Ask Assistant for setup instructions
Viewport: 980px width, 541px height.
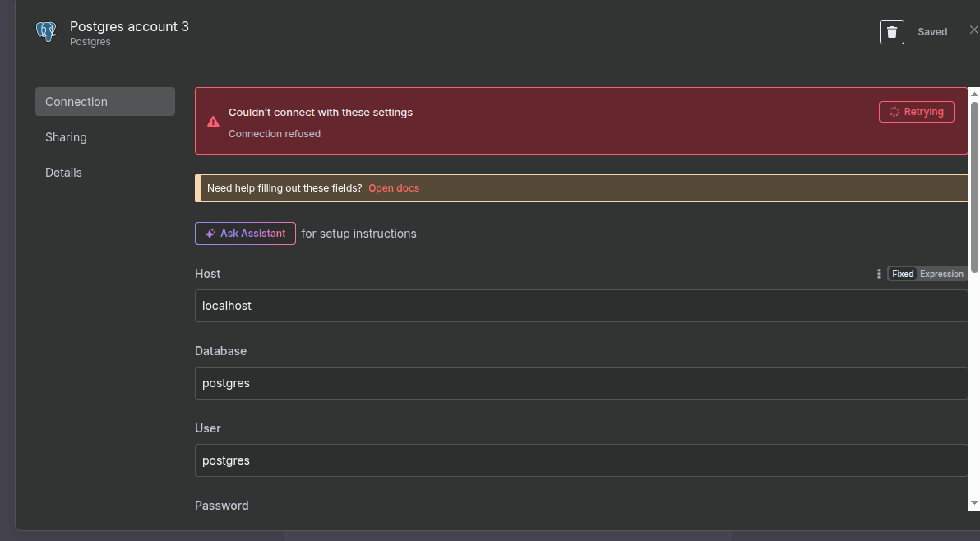[x=245, y=234]
